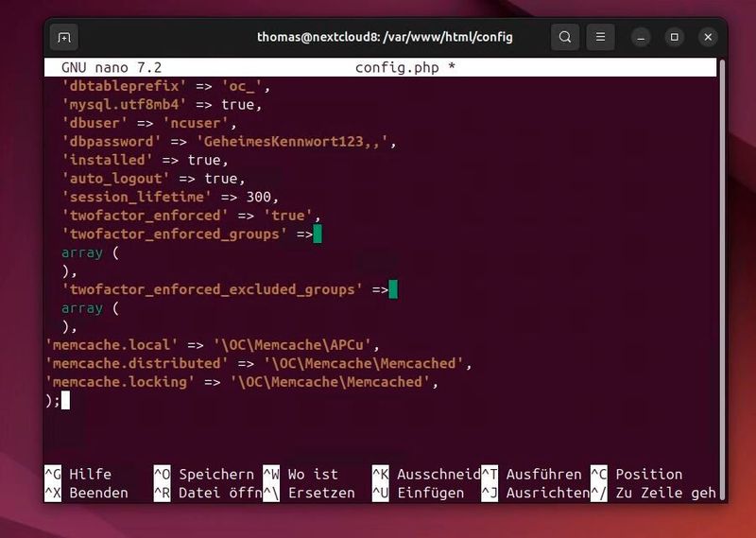Click the 'dbuser' key
This screenshot has width=756, height=538.
94,123
